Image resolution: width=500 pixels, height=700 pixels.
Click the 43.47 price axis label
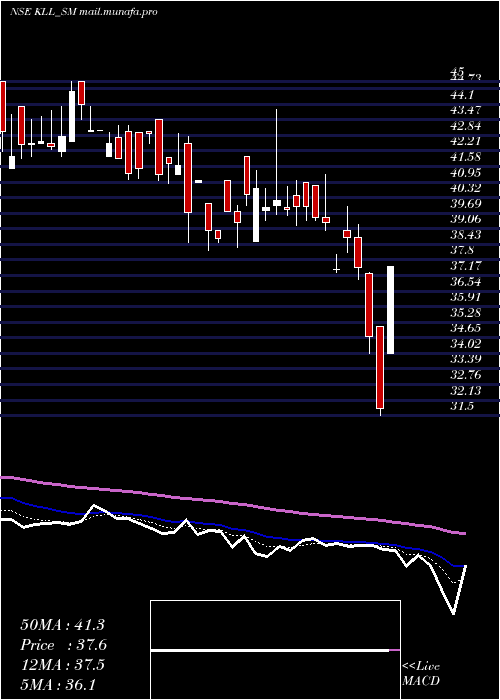[x=466, y=110]
